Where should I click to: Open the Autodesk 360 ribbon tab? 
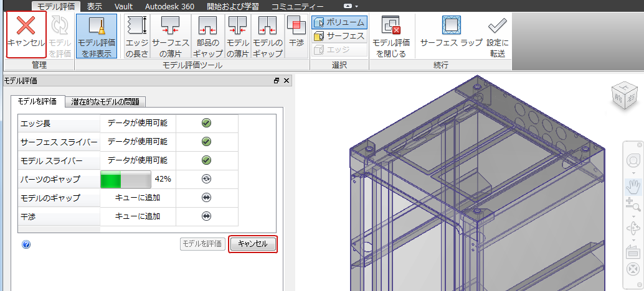click(x=169, y=6)
